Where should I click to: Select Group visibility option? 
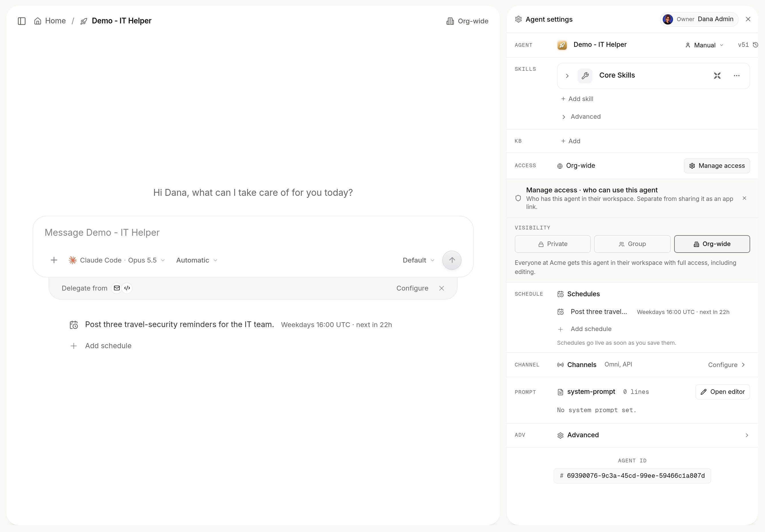(x=632, y=244)
